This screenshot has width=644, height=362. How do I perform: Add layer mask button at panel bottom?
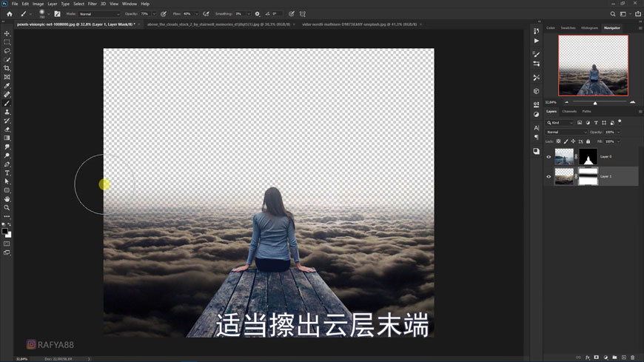click(x=597, y=358)
